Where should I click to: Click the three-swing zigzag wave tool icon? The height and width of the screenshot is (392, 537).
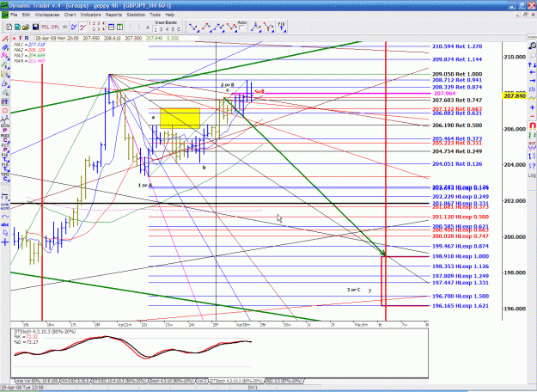(x=219, y=27)
